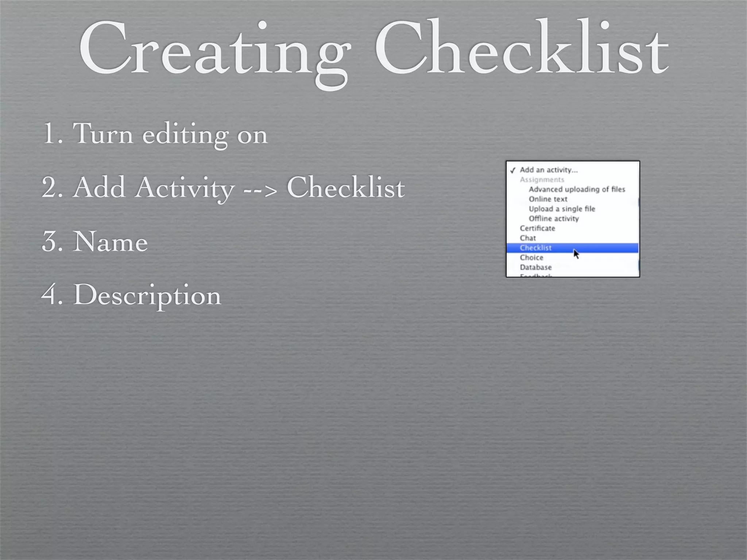This screenshot has width=747, height=560.
Task: Click the mouse cursor arrow in menu
Action: click(576, 254)
